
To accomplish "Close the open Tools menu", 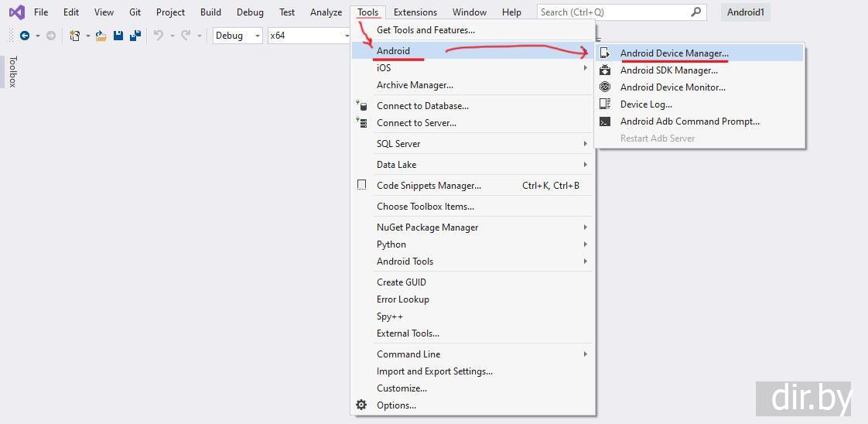I will click(368, 12).
